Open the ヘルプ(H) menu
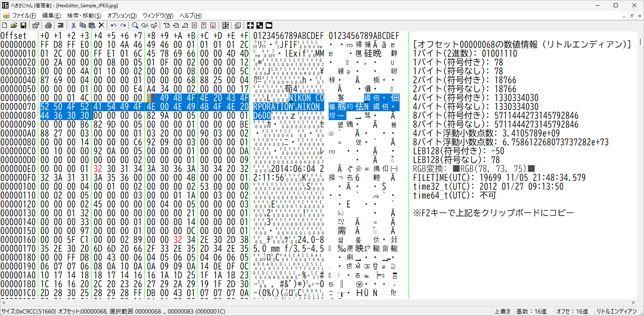The image size is (644, 316). point(190,16)
